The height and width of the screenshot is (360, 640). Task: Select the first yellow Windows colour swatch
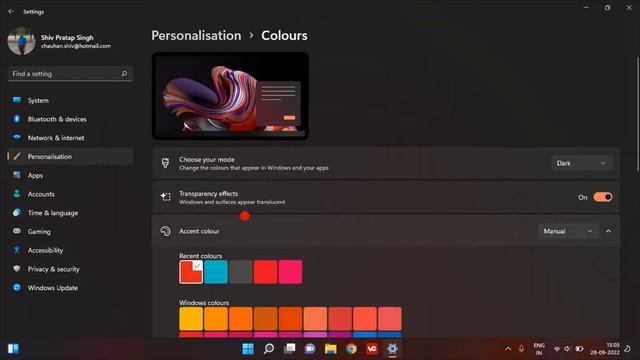191,318
